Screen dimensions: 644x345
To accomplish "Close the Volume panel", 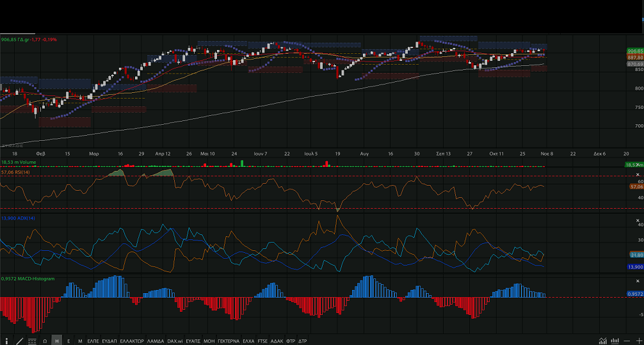I will 638,164.
